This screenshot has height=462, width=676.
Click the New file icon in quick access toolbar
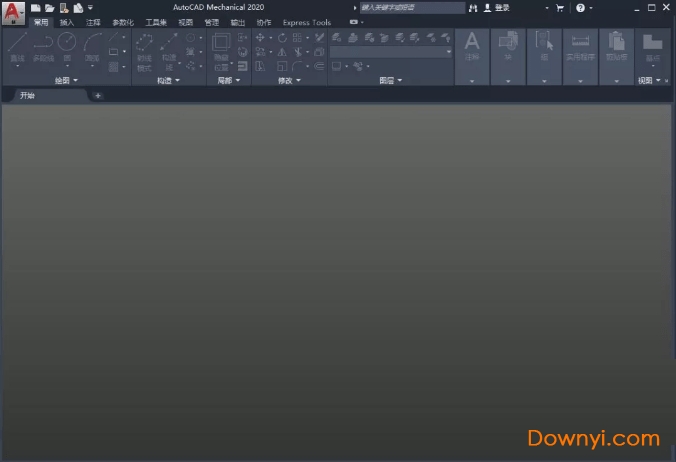[x=35, y=8]
